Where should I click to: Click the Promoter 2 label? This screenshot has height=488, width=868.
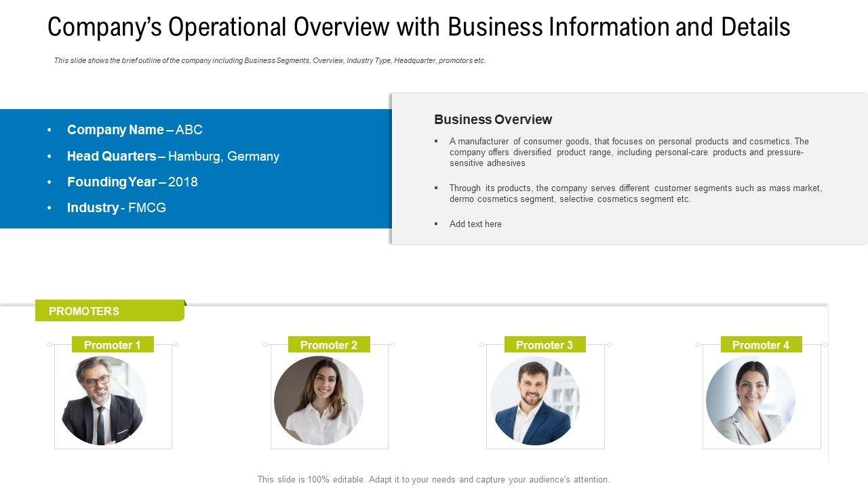(x=329, y=345)
